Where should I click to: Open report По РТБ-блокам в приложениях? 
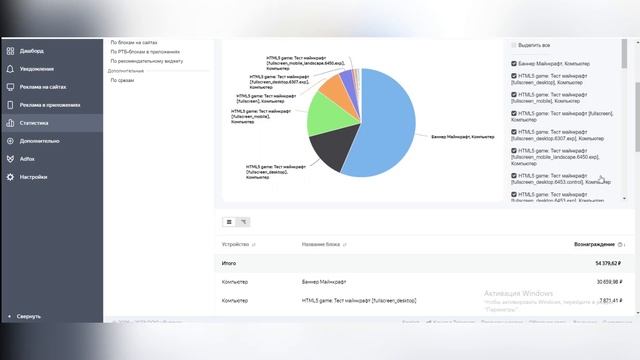click(145, 52)
